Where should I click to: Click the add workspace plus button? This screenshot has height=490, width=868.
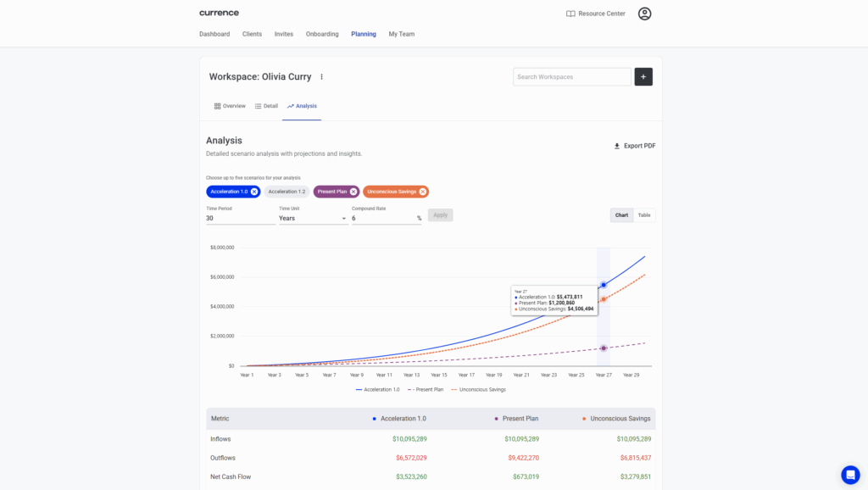coord(643,77)
